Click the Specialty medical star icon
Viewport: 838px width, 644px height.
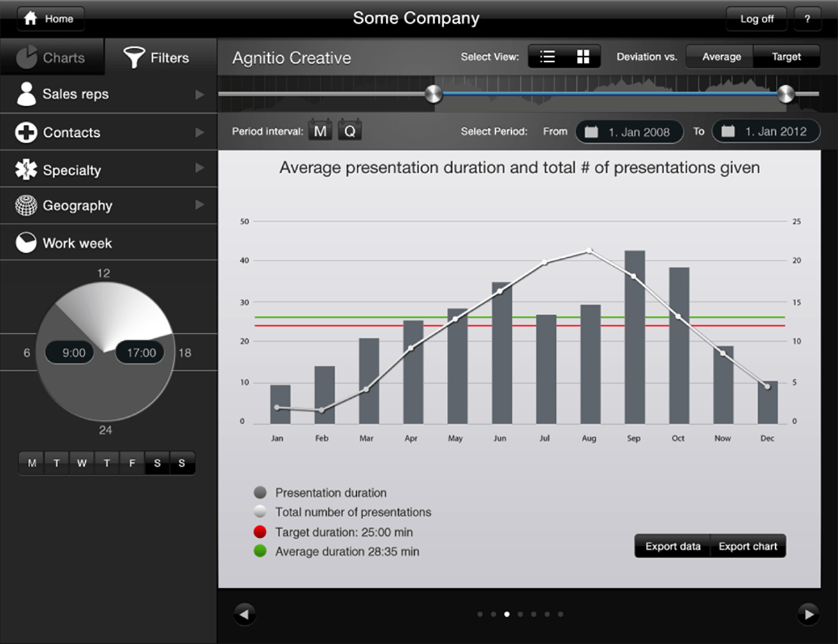coord(26,170)
